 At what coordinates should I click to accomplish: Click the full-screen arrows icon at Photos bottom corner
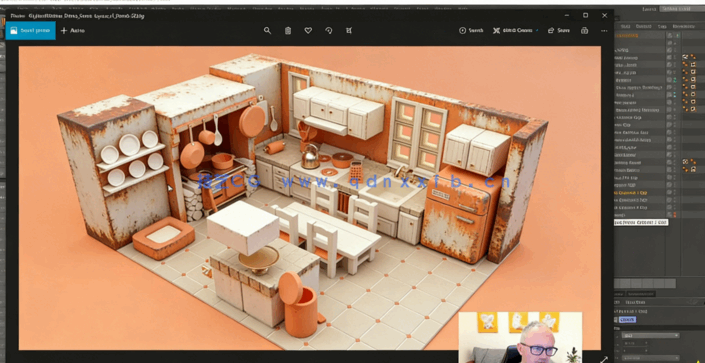point(604,359)
